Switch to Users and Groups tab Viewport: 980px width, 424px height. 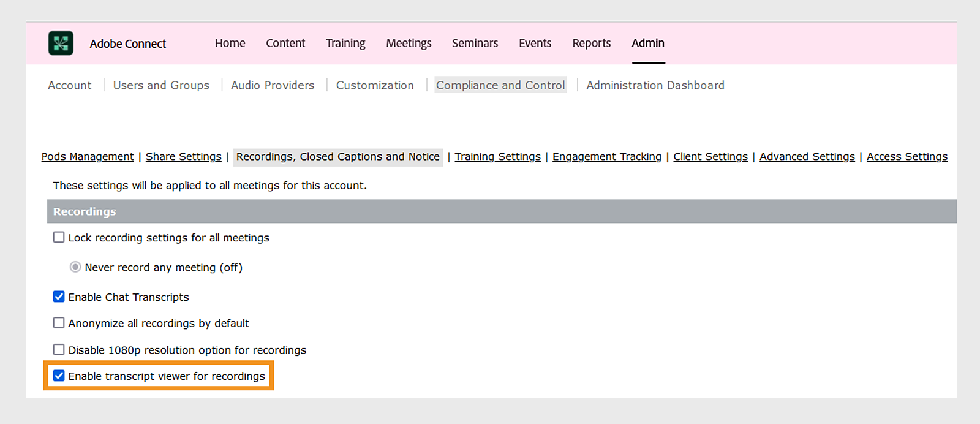(x=161, y=85)
